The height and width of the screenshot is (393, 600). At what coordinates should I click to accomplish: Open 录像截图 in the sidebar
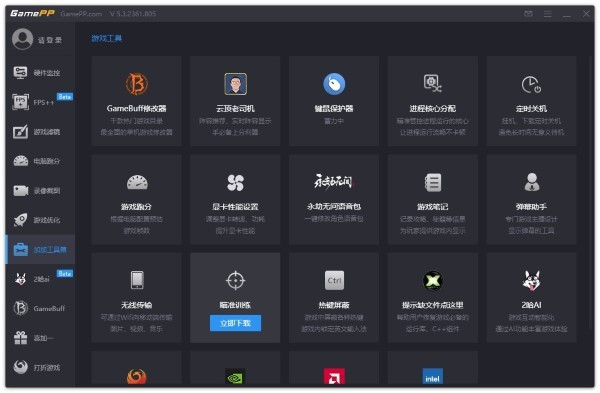(x=40, y=191)
